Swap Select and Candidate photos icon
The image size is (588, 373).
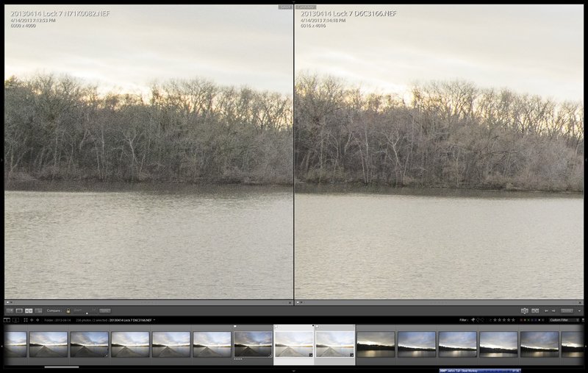[524, 310]
